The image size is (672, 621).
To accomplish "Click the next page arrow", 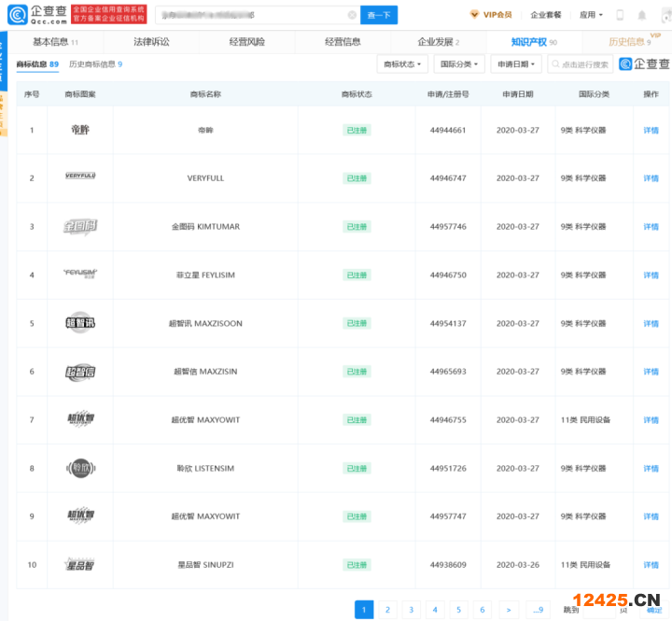I will click(509, 610).
